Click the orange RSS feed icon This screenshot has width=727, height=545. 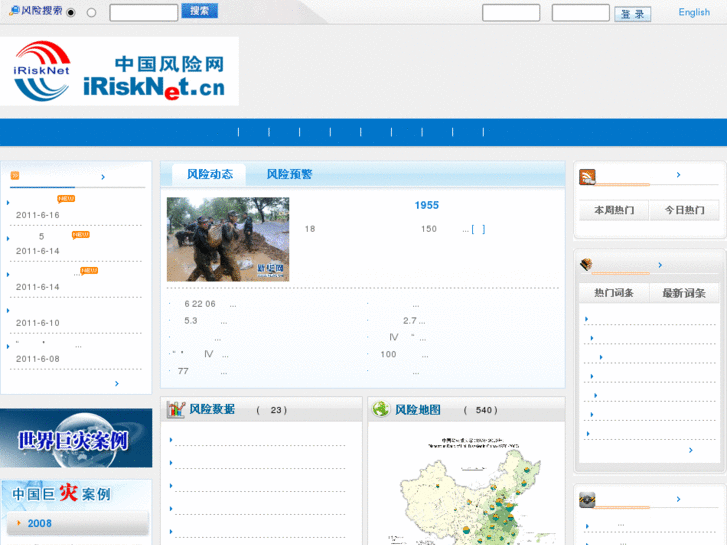[587, 177]
